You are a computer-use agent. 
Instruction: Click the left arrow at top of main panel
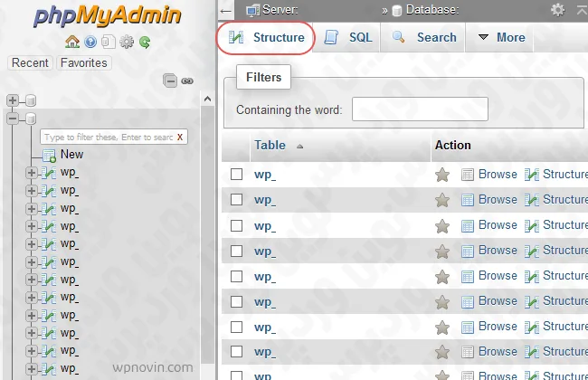226,11
